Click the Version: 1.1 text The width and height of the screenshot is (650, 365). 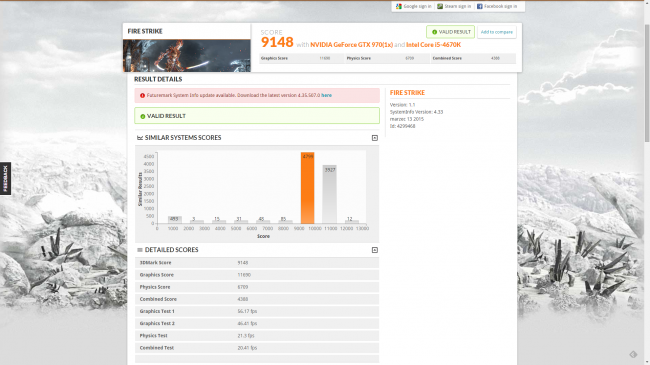402,105
